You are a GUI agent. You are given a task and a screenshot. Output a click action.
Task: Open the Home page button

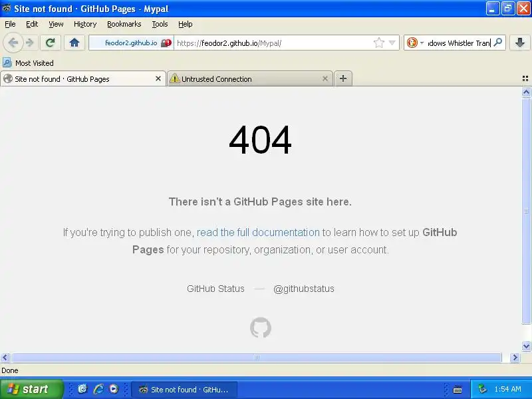[x=74, y=43]
